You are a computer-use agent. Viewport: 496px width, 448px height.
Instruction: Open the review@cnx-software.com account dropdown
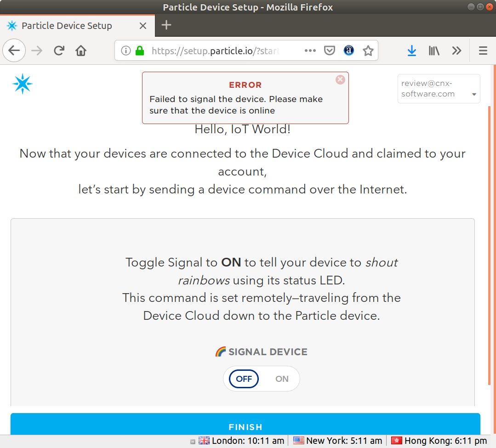point(439,89)
